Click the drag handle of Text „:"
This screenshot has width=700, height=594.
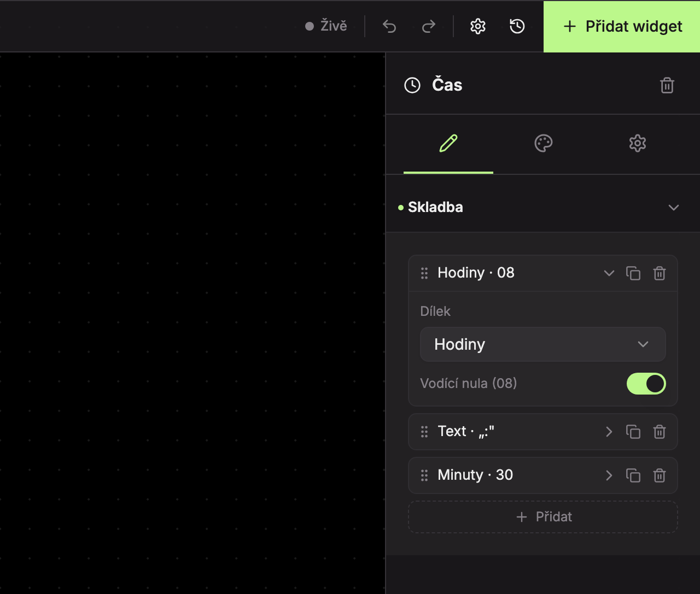pyautogui.click(x=424, y=432)
